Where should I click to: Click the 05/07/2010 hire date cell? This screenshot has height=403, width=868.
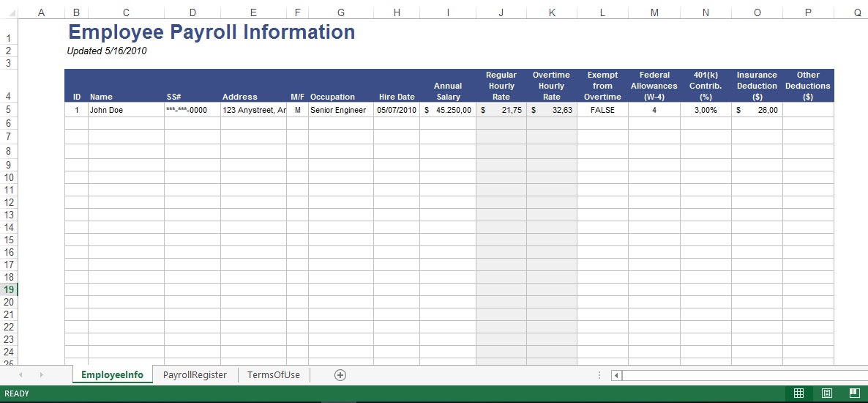click(x=397, y=110)
